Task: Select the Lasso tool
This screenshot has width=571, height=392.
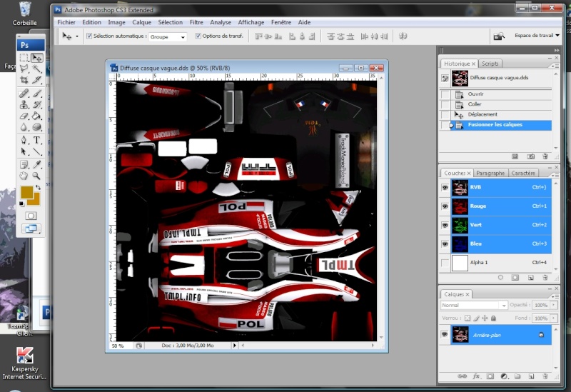Action: (x=24, y=69)
